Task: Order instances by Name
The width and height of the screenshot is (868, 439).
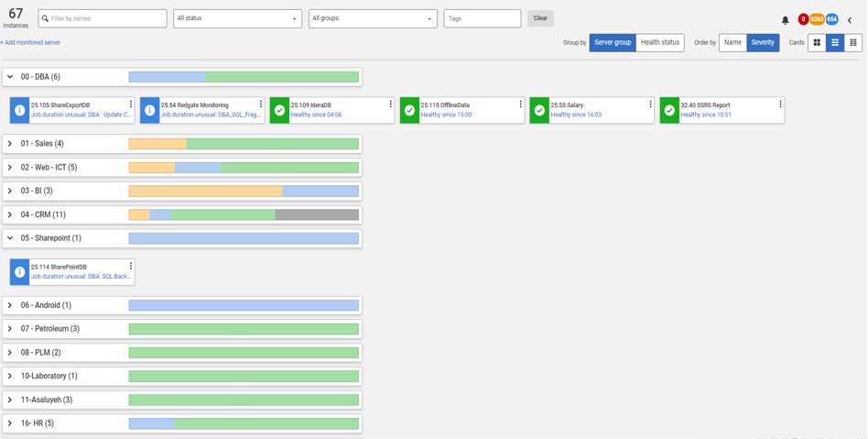Action: pyautogui.click(x=732, y=42)
